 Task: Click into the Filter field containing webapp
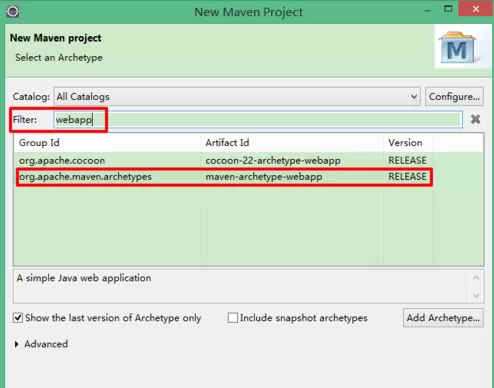(x=258, y=119)
